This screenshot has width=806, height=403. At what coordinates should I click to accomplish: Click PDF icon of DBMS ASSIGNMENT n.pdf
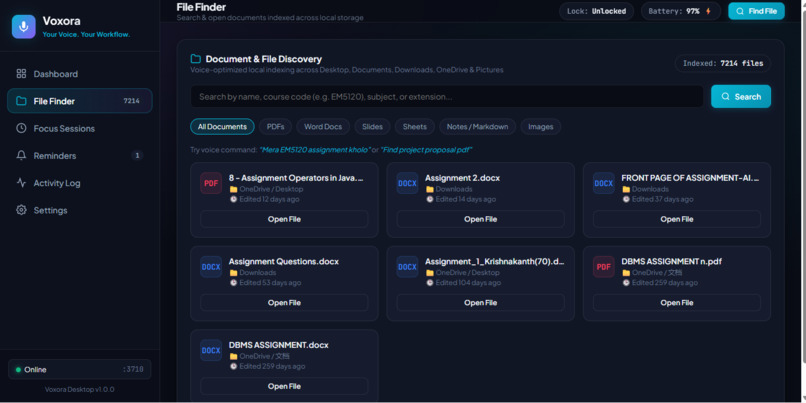pyautogui.click(x=603, y=267)
